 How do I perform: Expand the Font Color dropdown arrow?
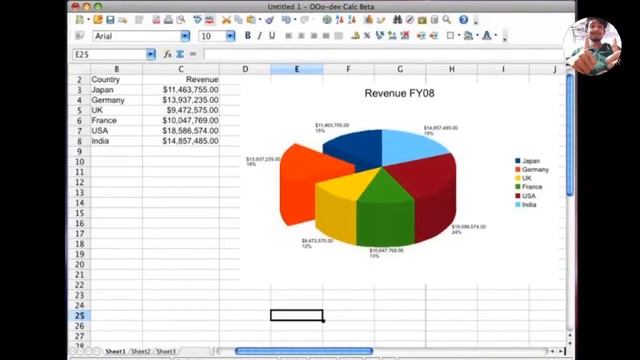click(496, 36)
